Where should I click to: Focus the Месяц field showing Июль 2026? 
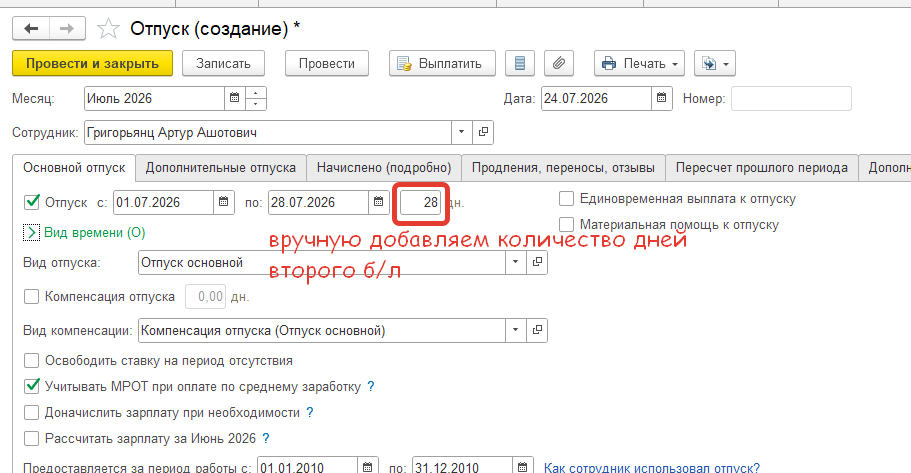(x=155, y=98)
